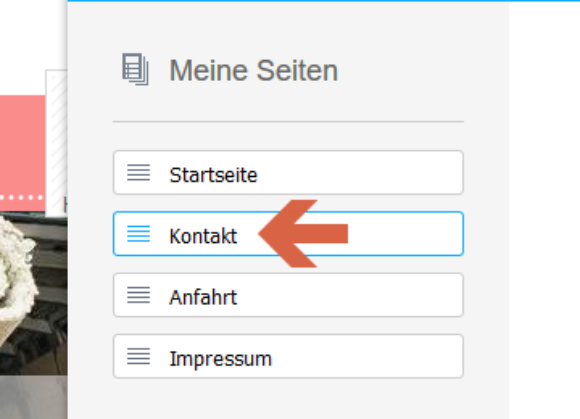The height and width of the screenshot is (419, 580).
Task: Click the Meine Seiten pages icon
Action: [x=135, y=70]
